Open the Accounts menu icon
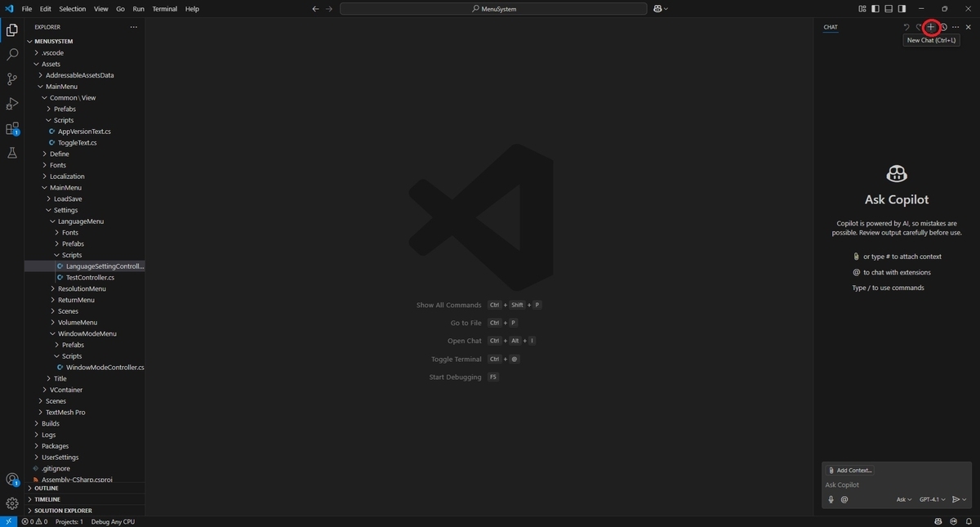 12,480
